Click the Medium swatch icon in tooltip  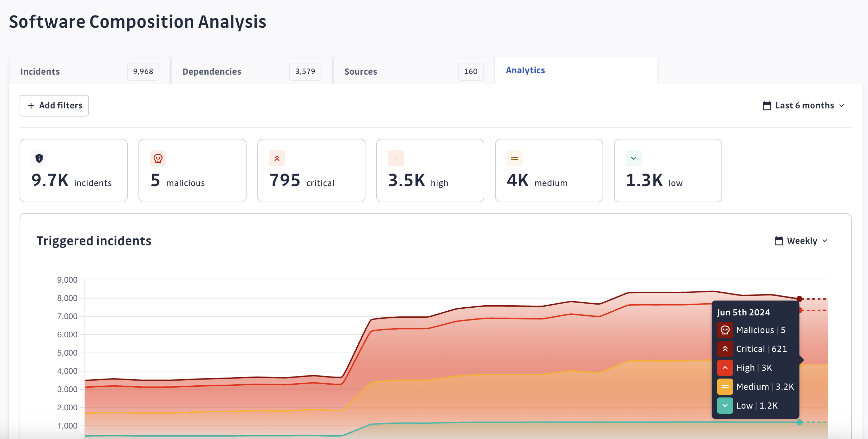[725, 387]
